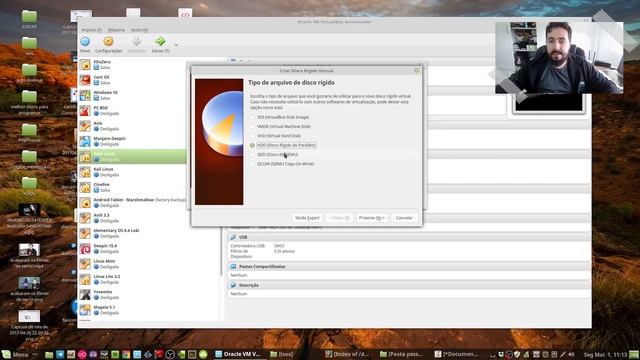The height and width of the screenshot is (360, 640).
Task: Click the taskbar clock Seg Mai 1
Action: click(x=605, y=355)
